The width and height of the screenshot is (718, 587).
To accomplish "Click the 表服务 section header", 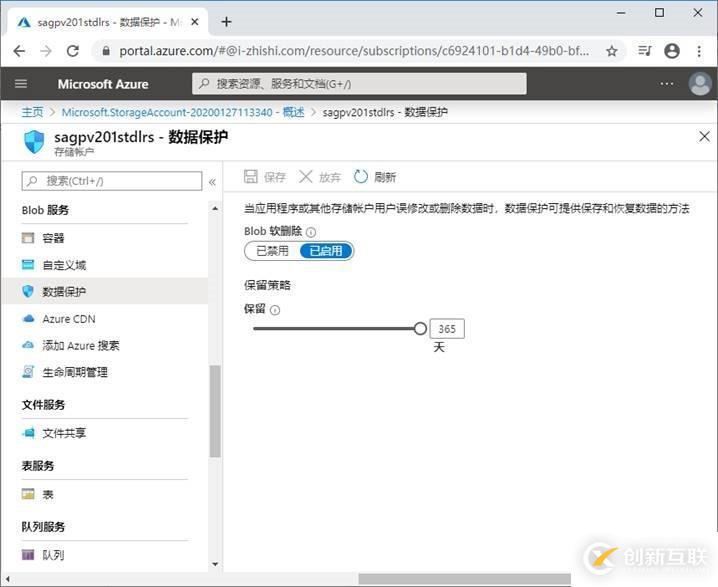I will click(38, 466).
